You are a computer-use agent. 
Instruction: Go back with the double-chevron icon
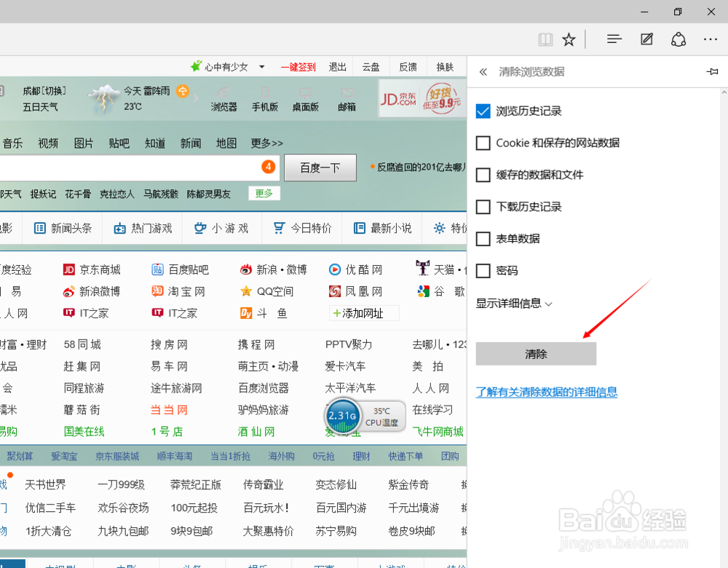pyautogui.click(x=483, y=72)
